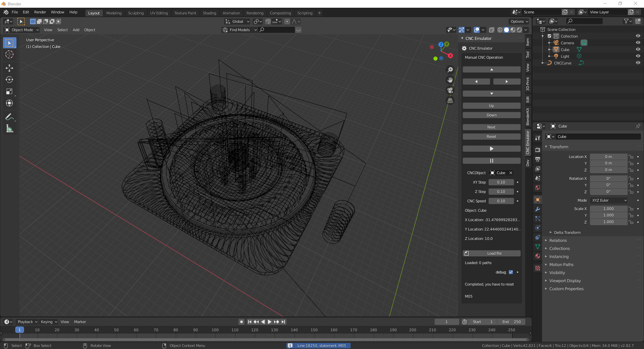Open the Global transform orientation dropdown

point(237,21)
